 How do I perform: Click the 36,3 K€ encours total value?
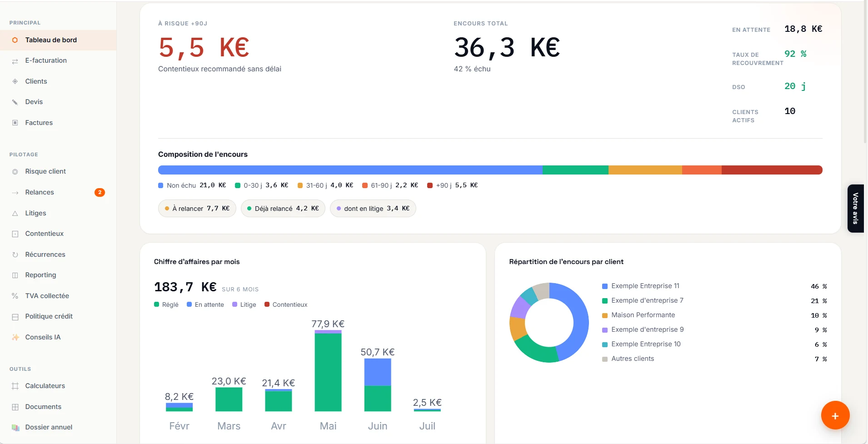click(507, 48)
